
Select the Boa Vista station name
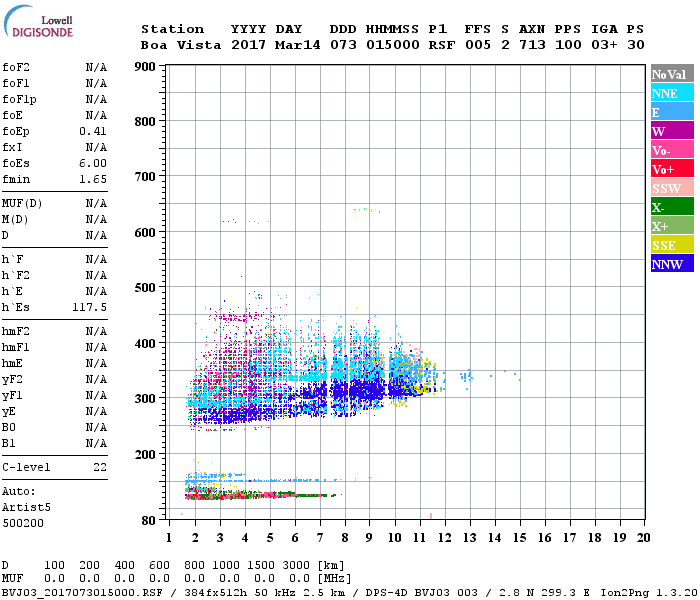pos(172,45)
